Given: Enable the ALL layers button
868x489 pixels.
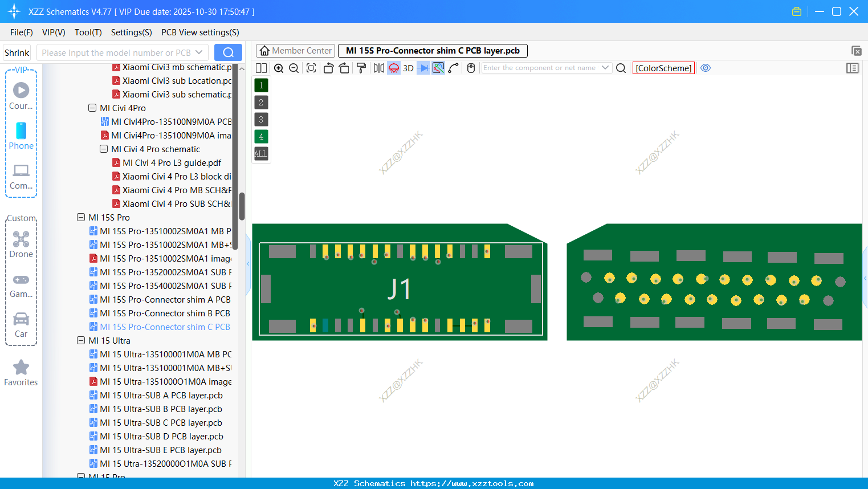Looking at the screenshot, I should pos(260,153).
